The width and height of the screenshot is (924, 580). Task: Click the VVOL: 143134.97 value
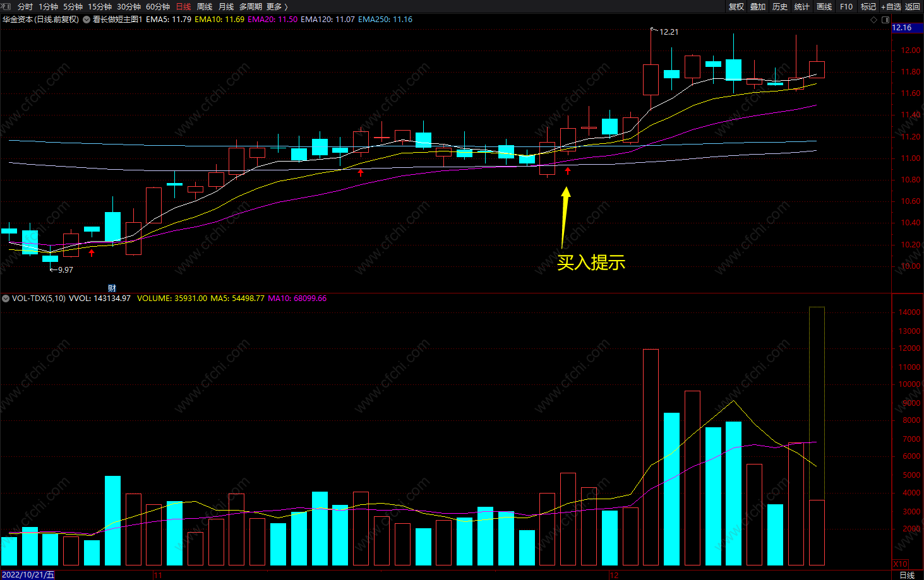100,299
